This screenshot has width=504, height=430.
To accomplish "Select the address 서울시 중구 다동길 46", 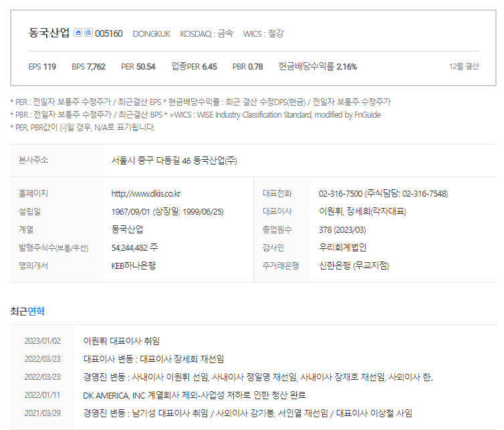I will (x=151, y=160).
